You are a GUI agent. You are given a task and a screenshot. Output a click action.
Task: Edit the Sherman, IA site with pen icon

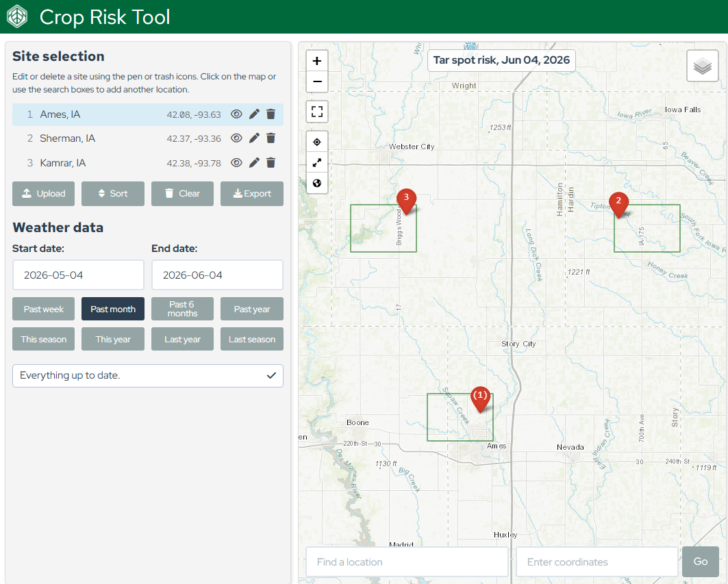point(254,138)
